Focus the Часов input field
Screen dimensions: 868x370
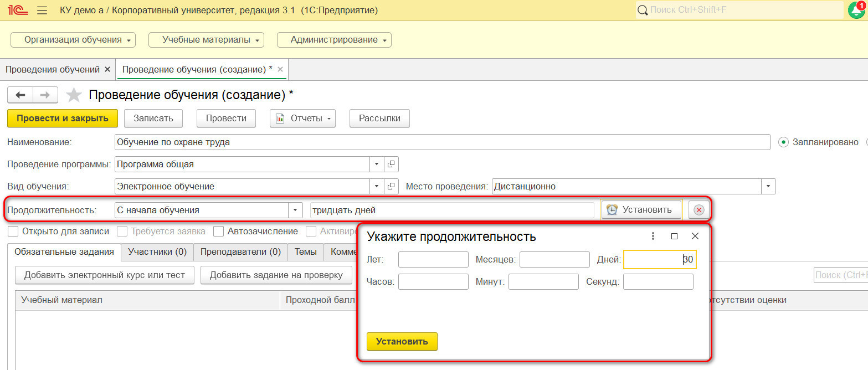tap(433, 281)
